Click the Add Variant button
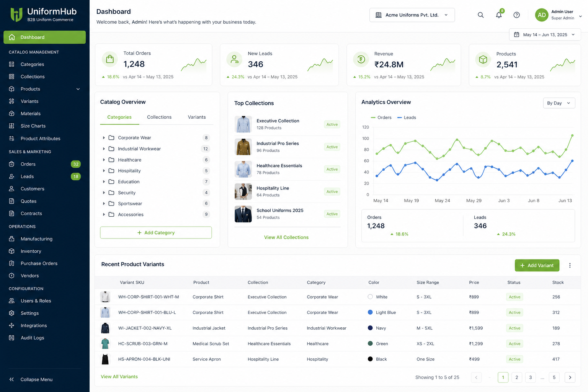The width and height of the screenshot is (588, 392). point(537,265)
